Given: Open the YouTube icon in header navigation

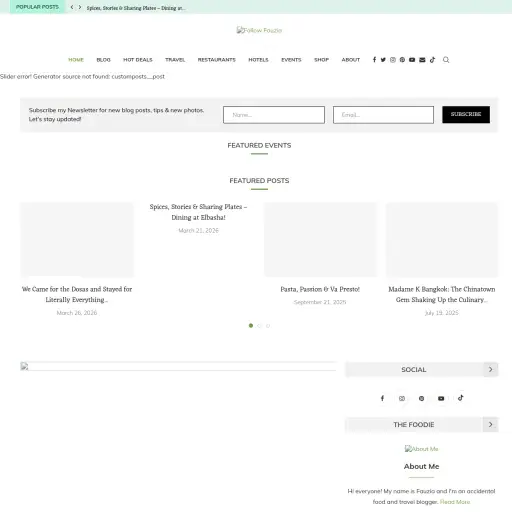Looking at the screenshot, I should point(412,60).
